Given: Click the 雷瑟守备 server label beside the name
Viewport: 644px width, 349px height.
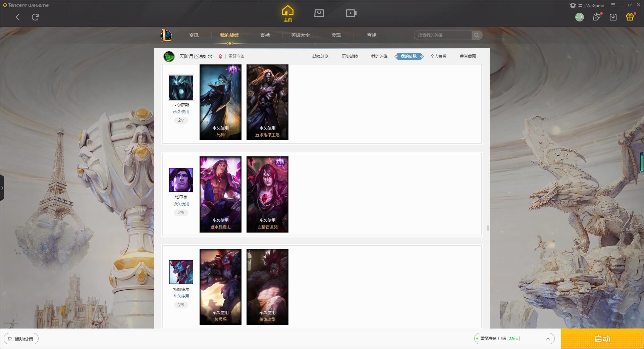Looking at the screenshot, I should pos(236,56).
